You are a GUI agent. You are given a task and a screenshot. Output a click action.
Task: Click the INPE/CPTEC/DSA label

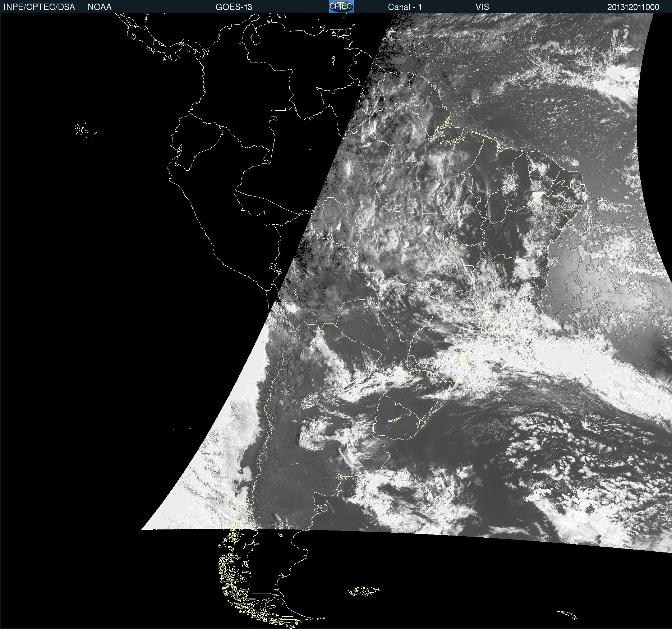click(39, 7)
